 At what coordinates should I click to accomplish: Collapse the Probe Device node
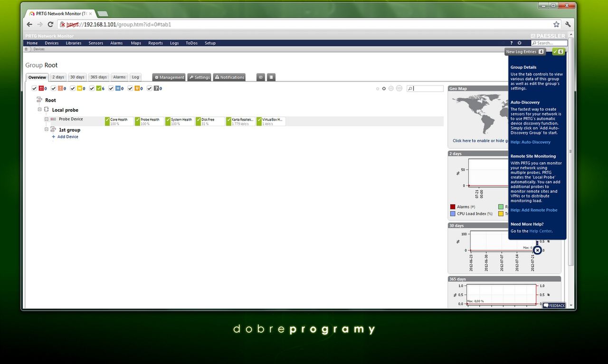(x=47, y=120)
